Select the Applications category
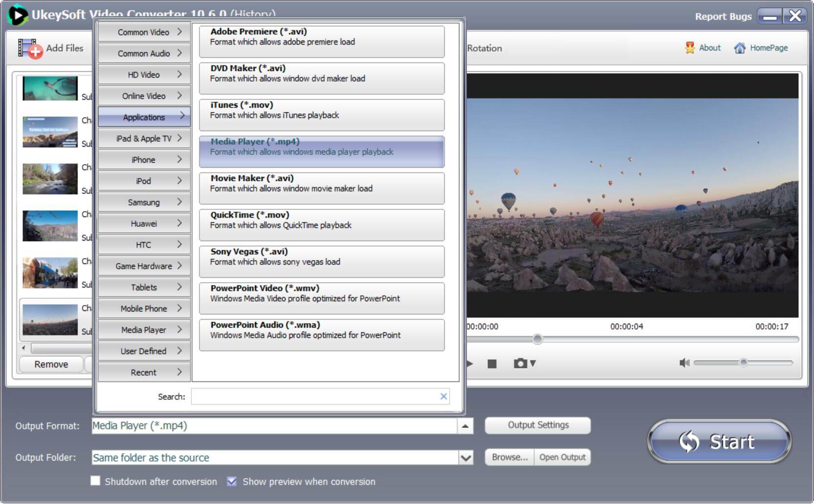This screenshot has width=814, height=504. pyautogui.click(x=144, y=117)
